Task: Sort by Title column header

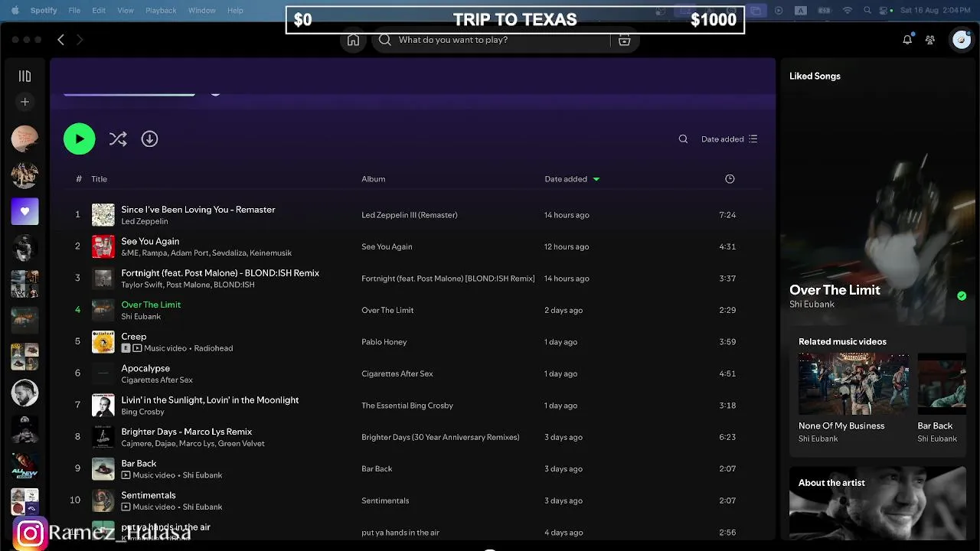Action: 99,179
